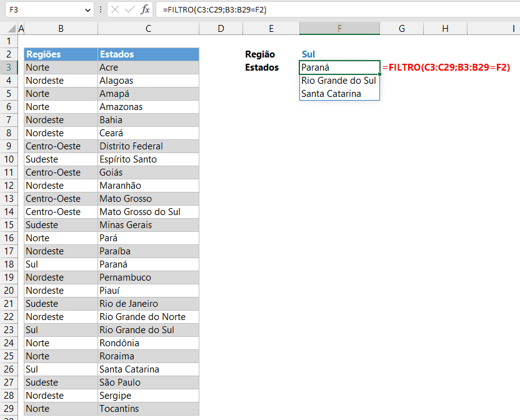This screenshot has width=520, height=420.
Task: Select the Rio Grande do Norte cell
Action: click(x=148, y=316)
